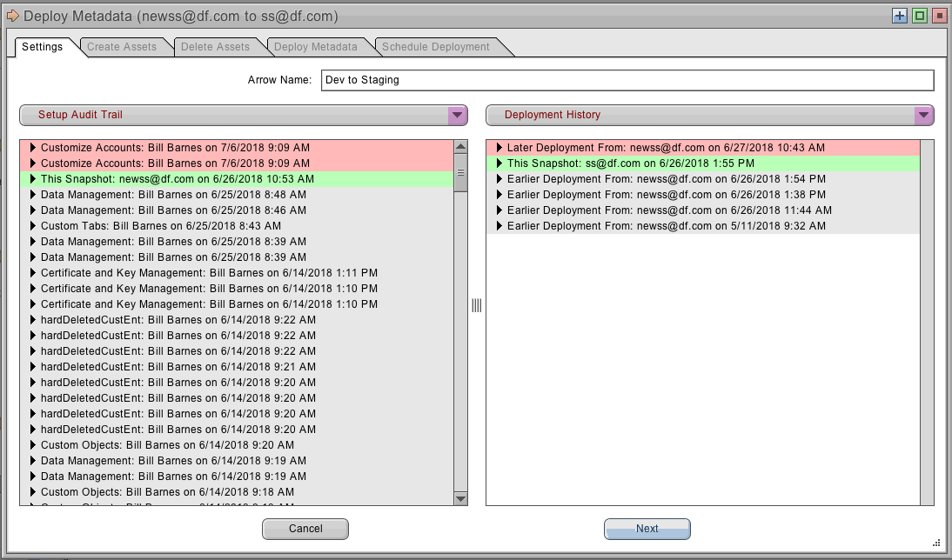Click the resize grip in bottom-right corner
Screen dimensions: 952x560
click(x=937, y=543)
